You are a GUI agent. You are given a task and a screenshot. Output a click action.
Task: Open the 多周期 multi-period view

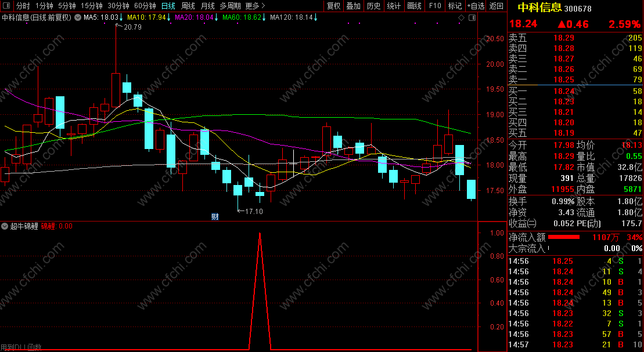(230, 6)
